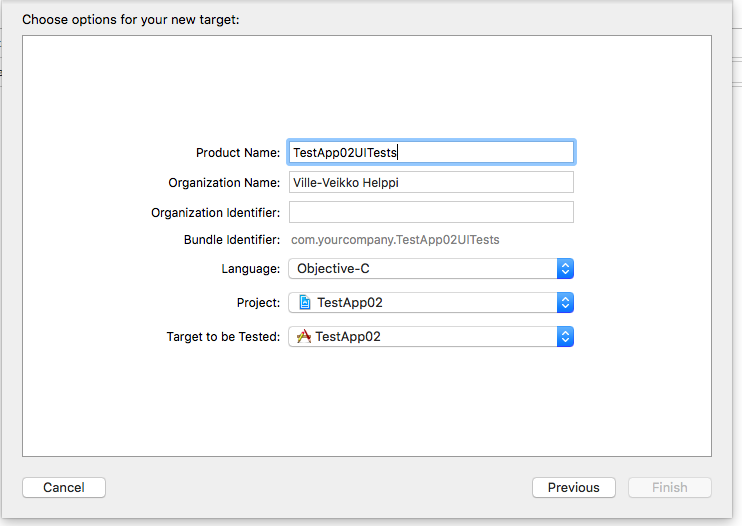742x526 pixels.
Task: Click the "Choose options for your new target" heading
Action: 131,19
